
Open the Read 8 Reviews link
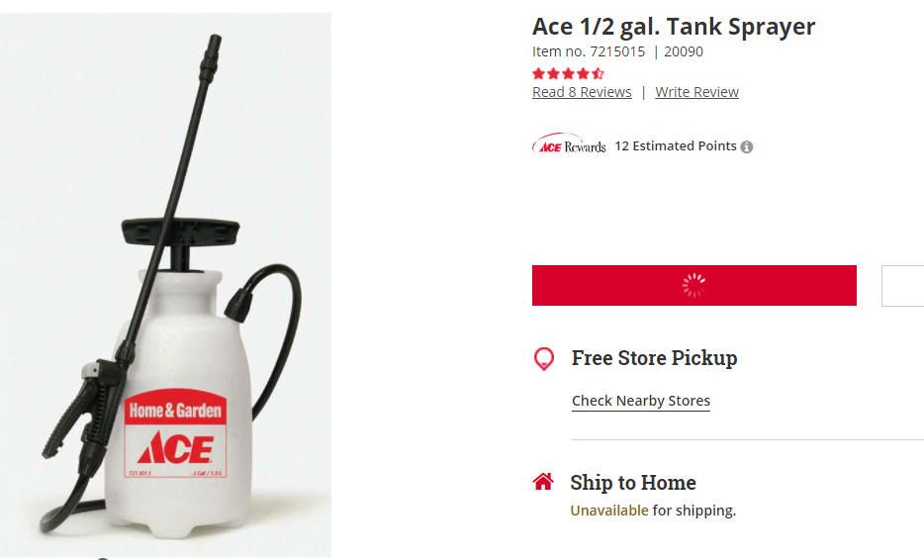pyautogui.click(x=582, y=92)
